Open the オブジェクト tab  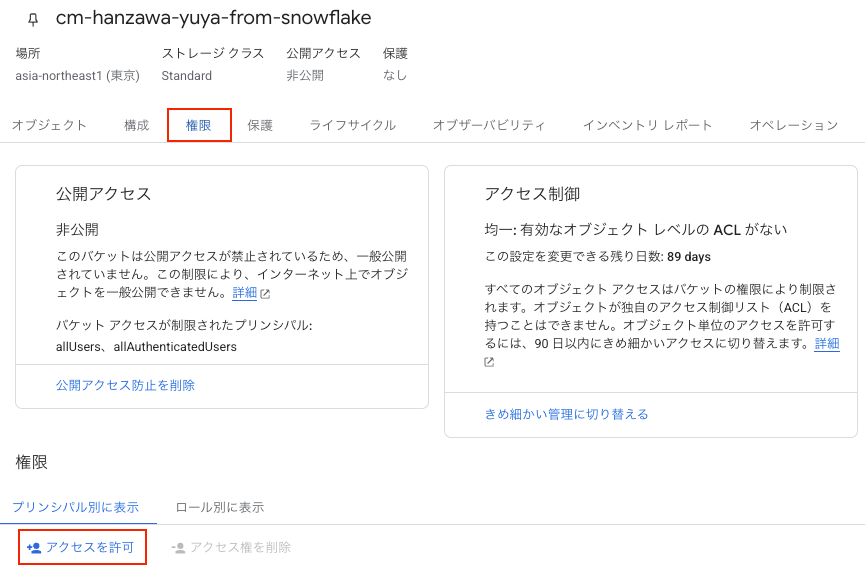click(49, 125)
